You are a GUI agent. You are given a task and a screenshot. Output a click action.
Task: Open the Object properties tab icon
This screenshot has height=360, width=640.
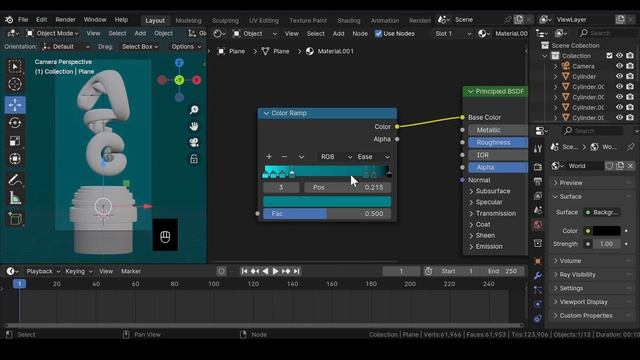(x=538, y=261)
